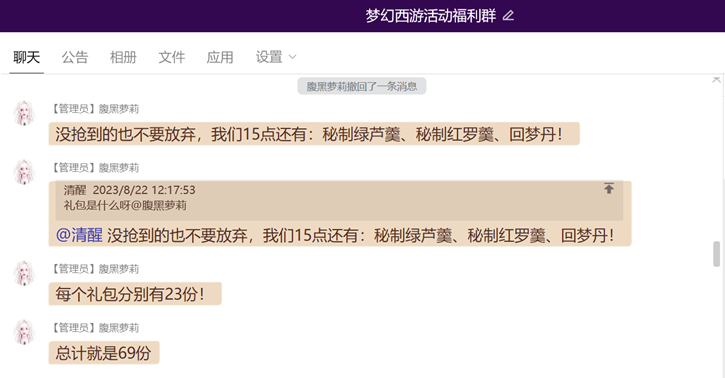Select the 应用 tab
725x378 pixels.
click(x=220, y=57)
